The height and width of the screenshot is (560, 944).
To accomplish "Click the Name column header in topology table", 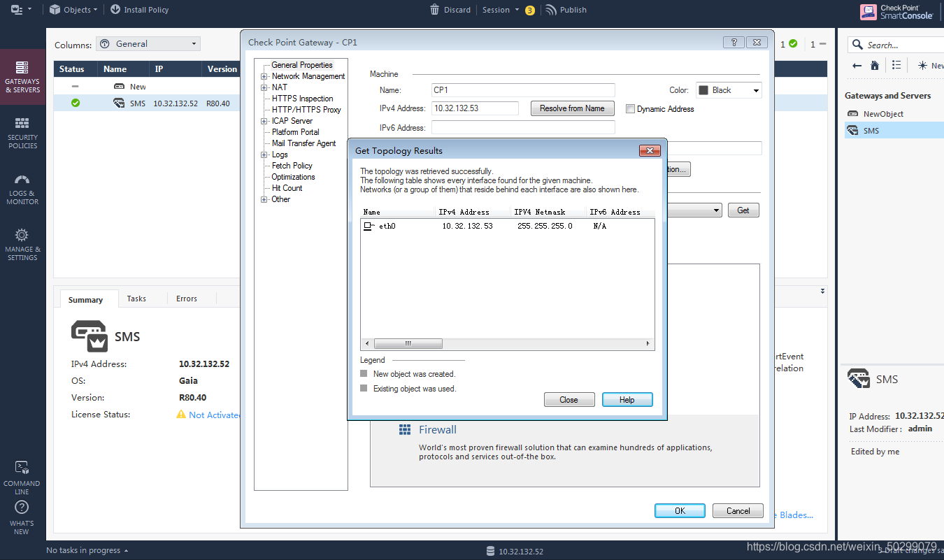I will click(397, 212).
